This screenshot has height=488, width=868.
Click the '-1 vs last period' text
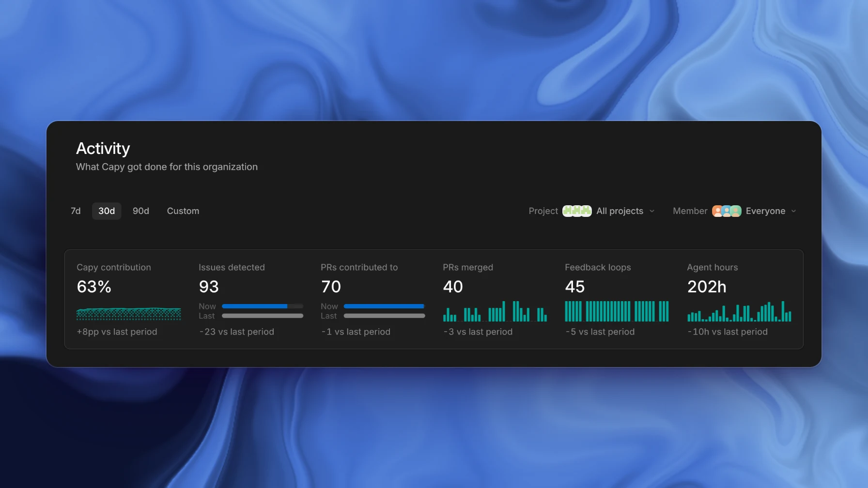pos(356,332)
